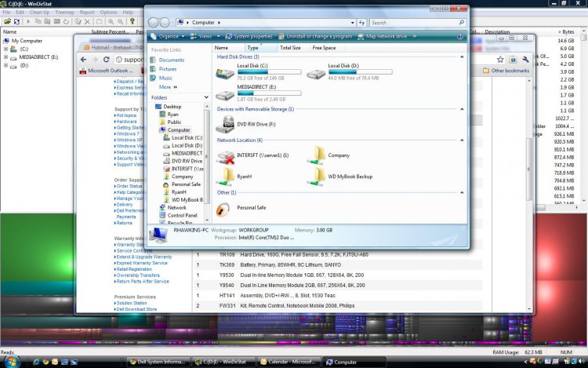
Task: Open the Organize dropdown menu
Action: tap(169, 36)
